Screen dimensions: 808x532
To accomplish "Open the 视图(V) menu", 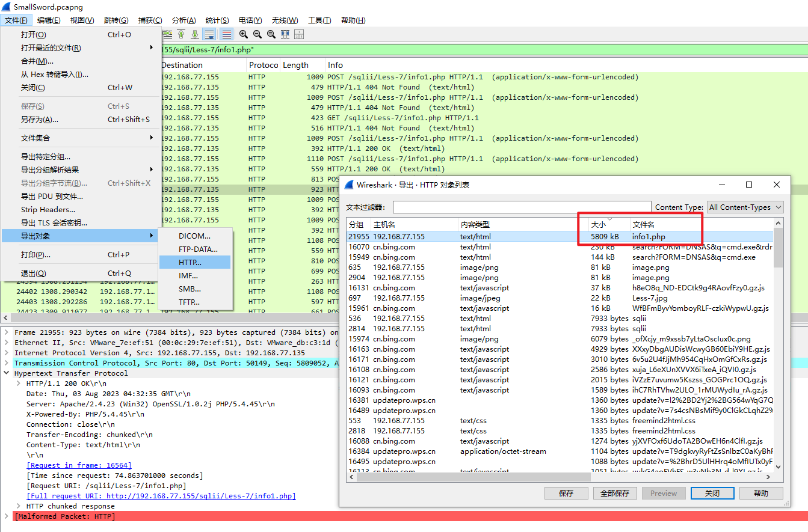I will point(82,20).
